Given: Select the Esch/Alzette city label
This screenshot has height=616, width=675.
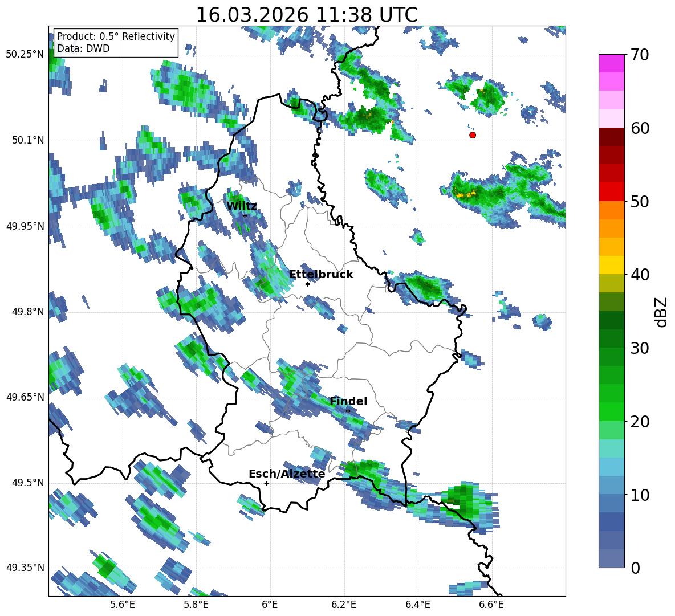Looking at the screenshot, I should (x=287, y=474).
